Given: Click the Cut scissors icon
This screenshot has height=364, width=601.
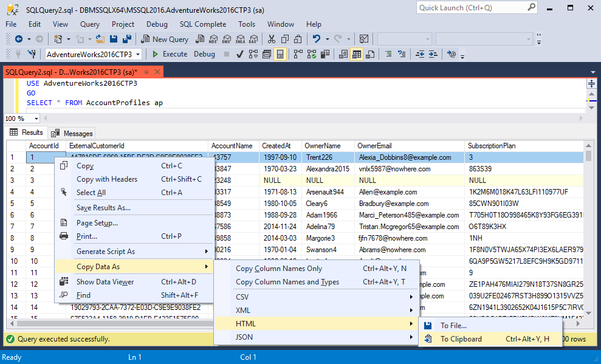Looking at the screenshot, I should [272, 39].
